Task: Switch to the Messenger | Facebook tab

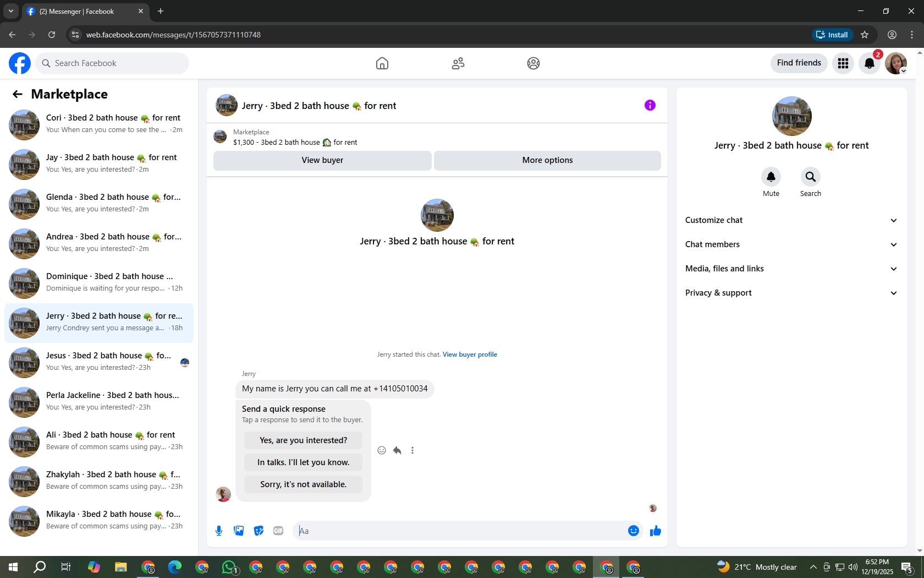Action: pos(85,11)
